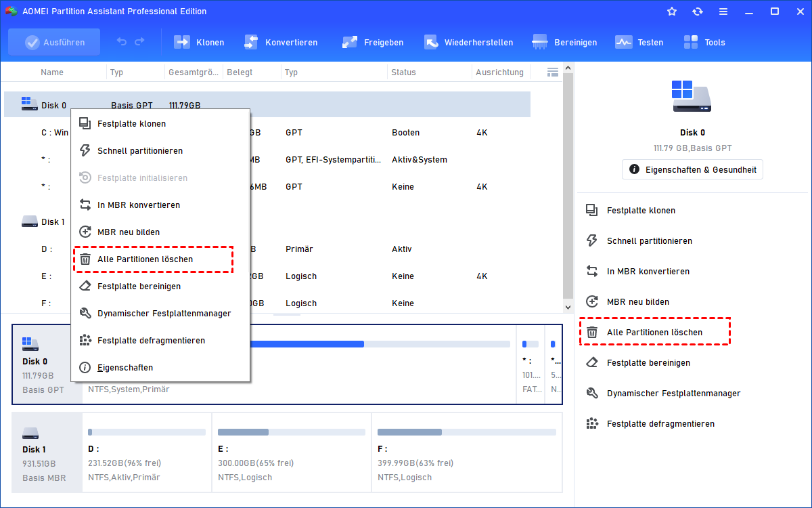Screen dimensions: 812x508
Task: Click the Ausführen apply button
Action: click(54, 42)
